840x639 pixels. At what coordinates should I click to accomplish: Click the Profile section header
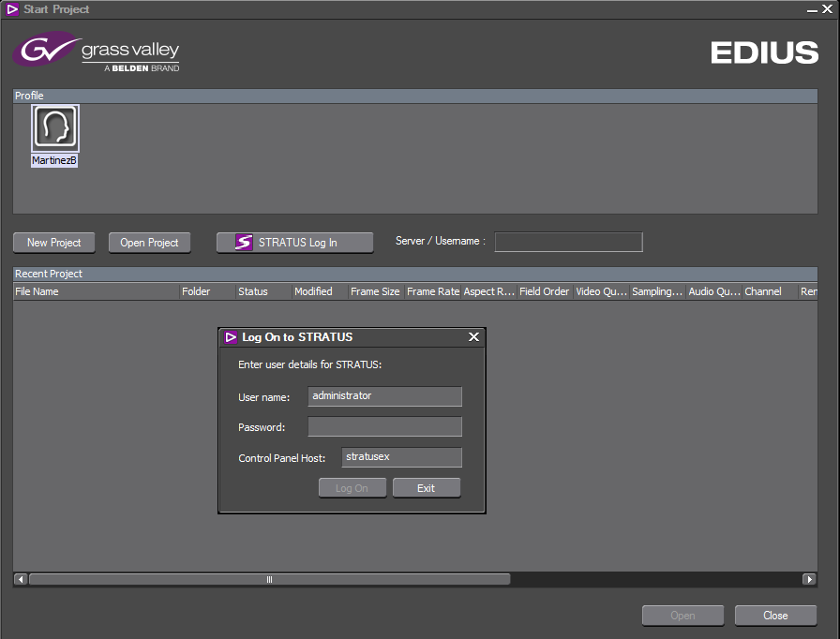[x=415, y=96]
